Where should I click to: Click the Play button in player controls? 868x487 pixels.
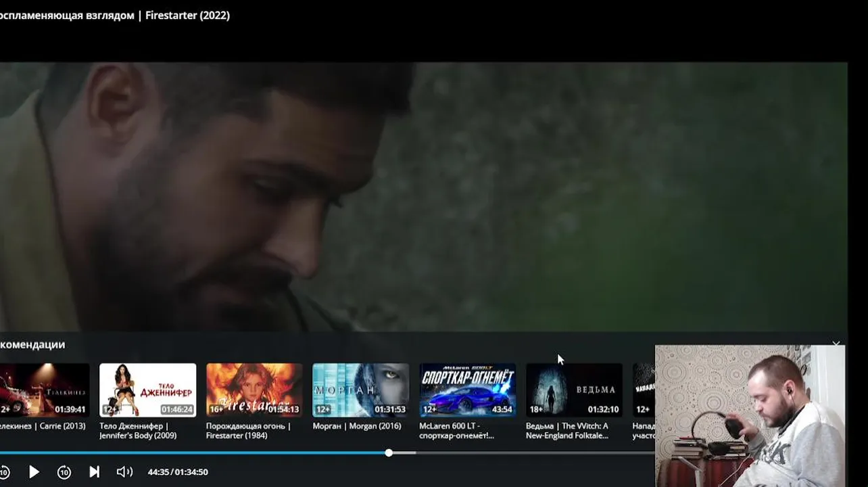coord(34,471)
